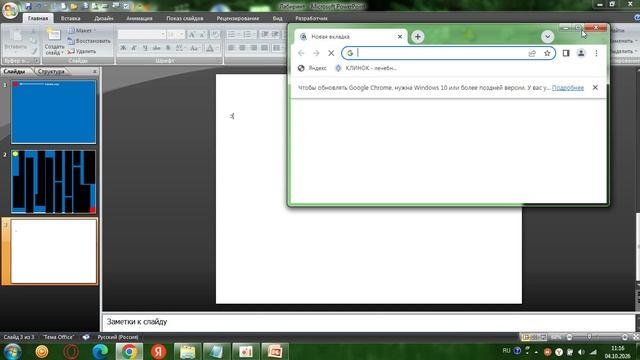Open the font name dropdown
This screenshot has width=640, height=360.
163,34
